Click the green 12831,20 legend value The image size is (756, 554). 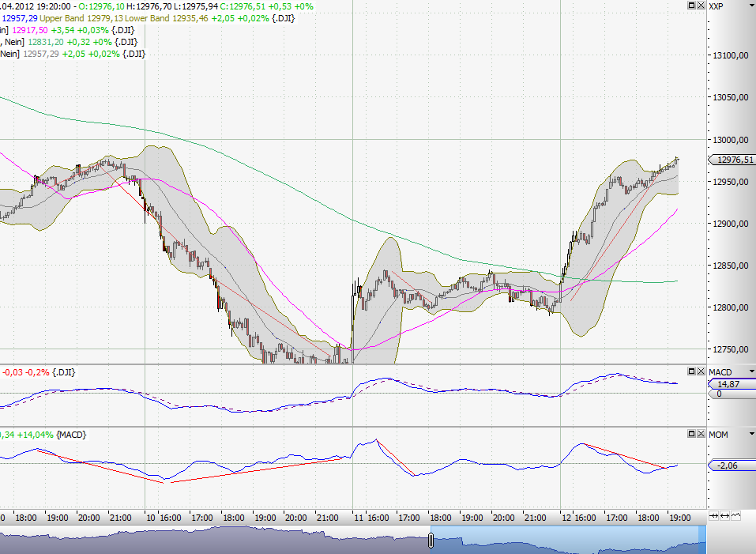46,43
